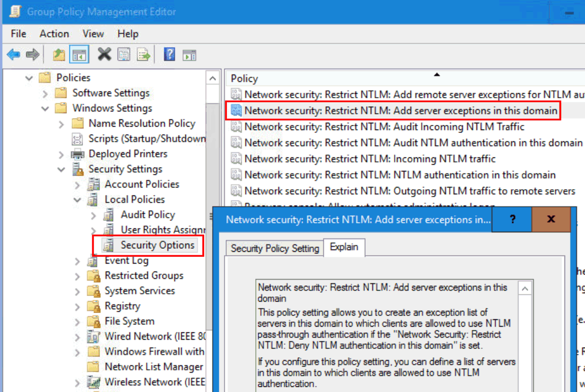Image resolution: width=585 pixels, height=392 pixels.
Task: Switch to Security Policy Setting tab
Action: [x=275, y=248]
